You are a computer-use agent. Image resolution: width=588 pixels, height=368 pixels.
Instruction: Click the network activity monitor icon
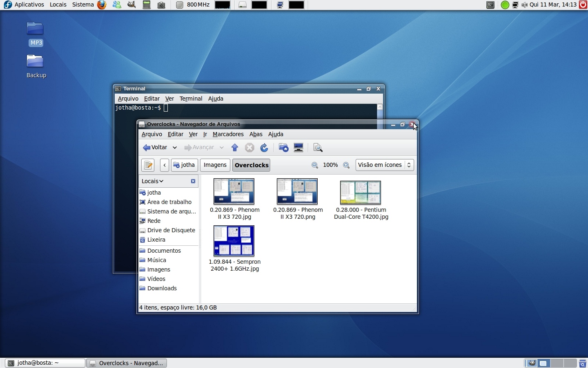281,5
